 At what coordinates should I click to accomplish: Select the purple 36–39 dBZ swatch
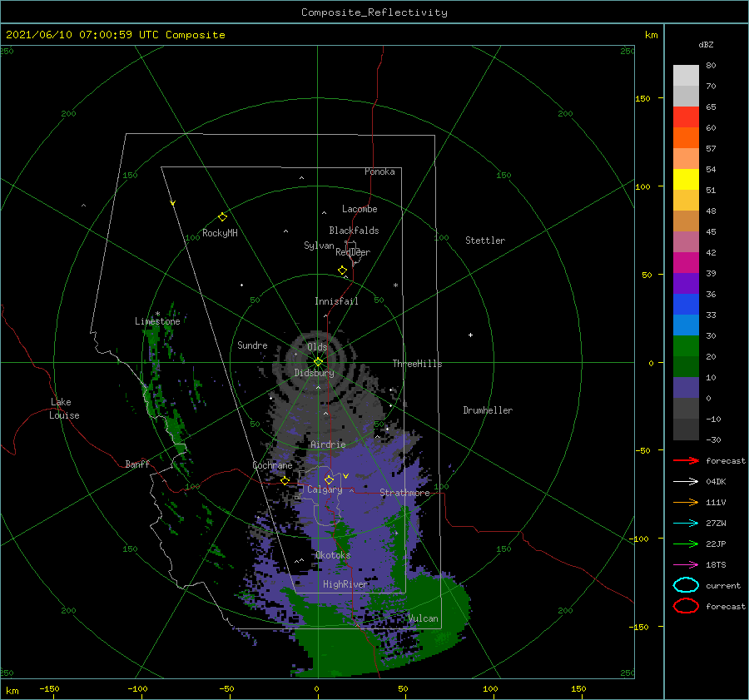click(x=686, y=283)
